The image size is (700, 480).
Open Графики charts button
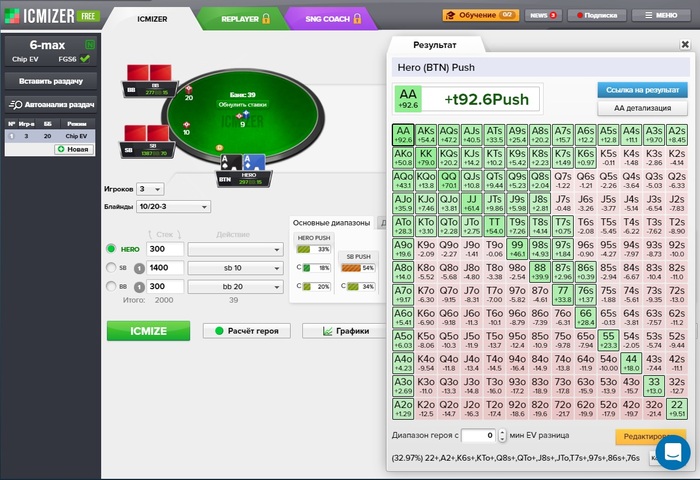point(345,331)
